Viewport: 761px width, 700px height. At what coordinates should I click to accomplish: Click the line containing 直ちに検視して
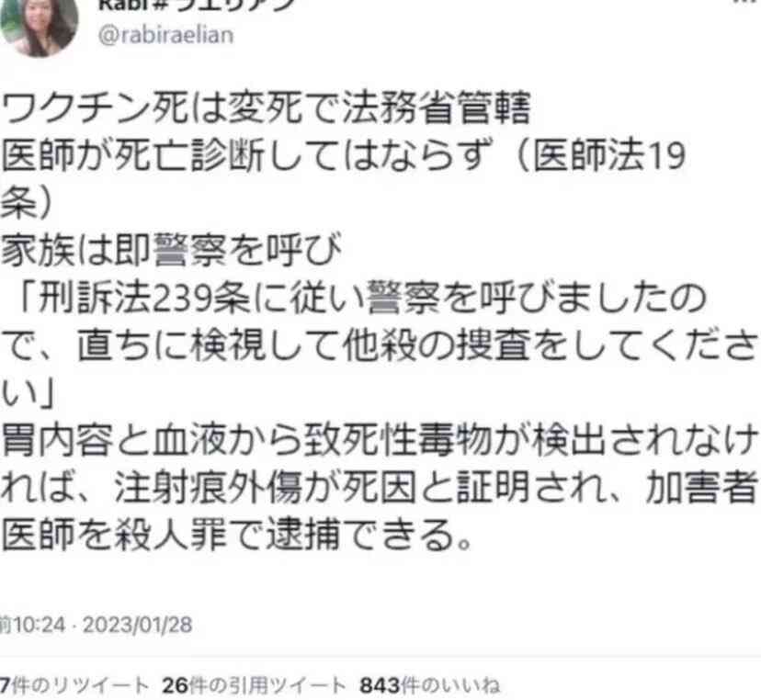coord(380,345)
